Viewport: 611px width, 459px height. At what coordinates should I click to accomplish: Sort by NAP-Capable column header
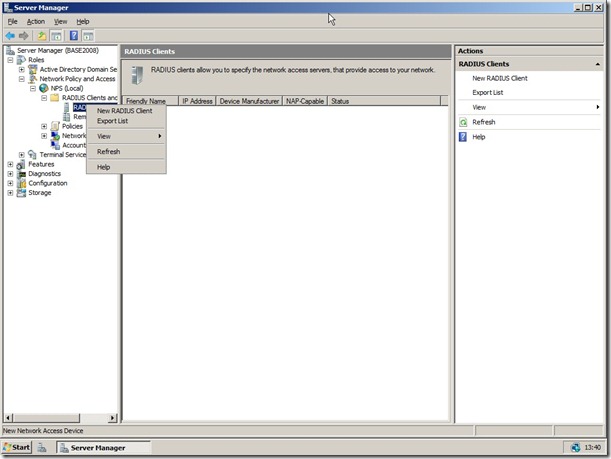(305, 101)
